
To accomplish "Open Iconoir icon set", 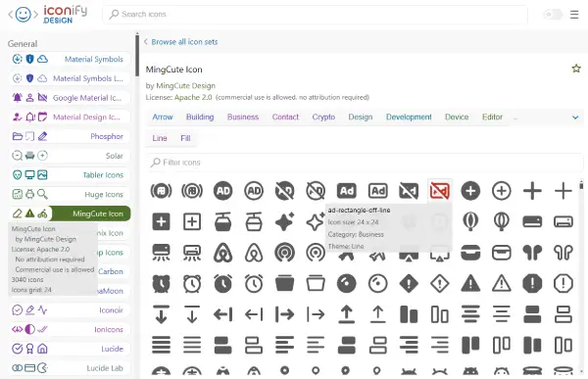I will point(70,310).
